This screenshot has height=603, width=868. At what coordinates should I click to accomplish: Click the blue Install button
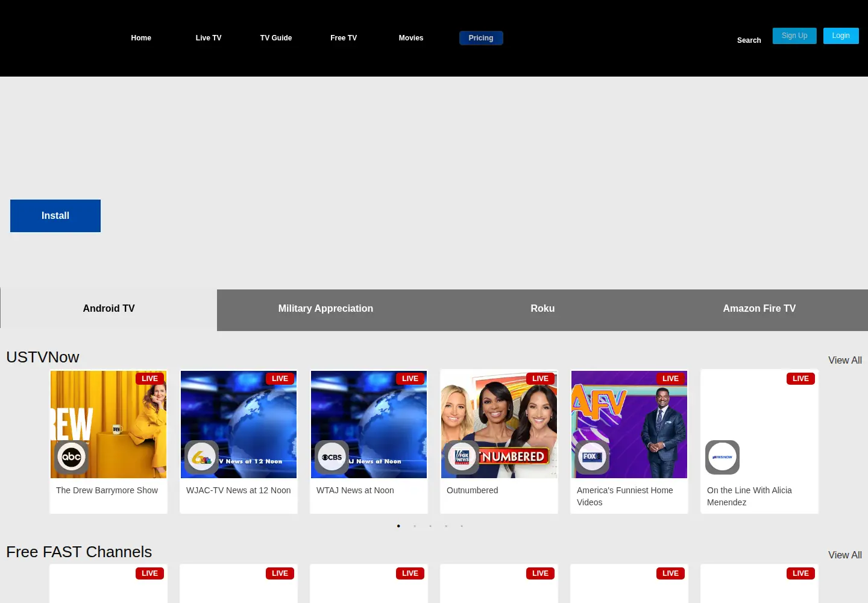pos(55,216)
